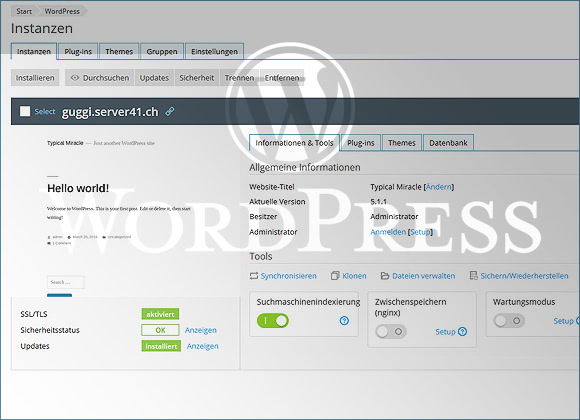Click the OK Sicherheitsstatus badge
Viewport: 580px width, 420px height.
(160, 330)
